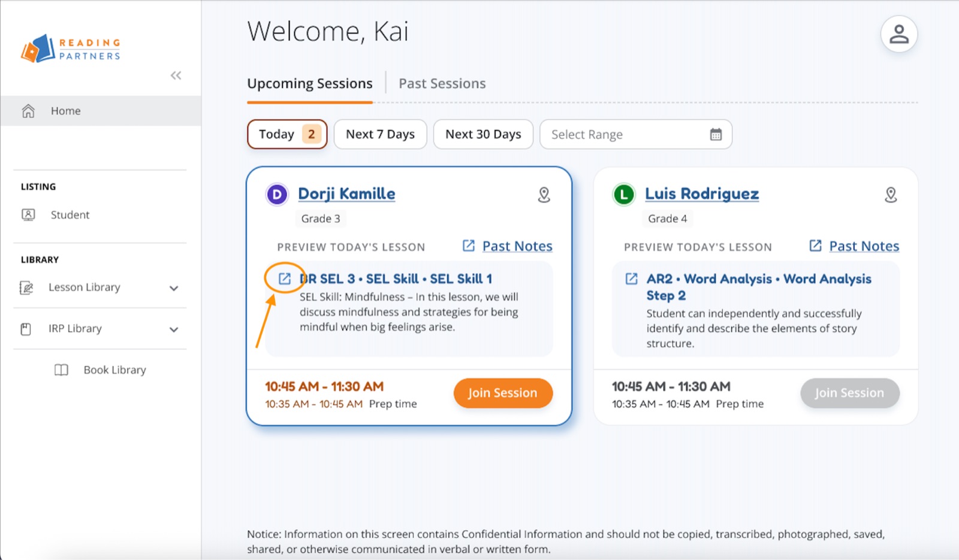Click location pin on Dorji Kamille card
The height and width of the screenshot is (560, 959).
click(x=544, y=195)
